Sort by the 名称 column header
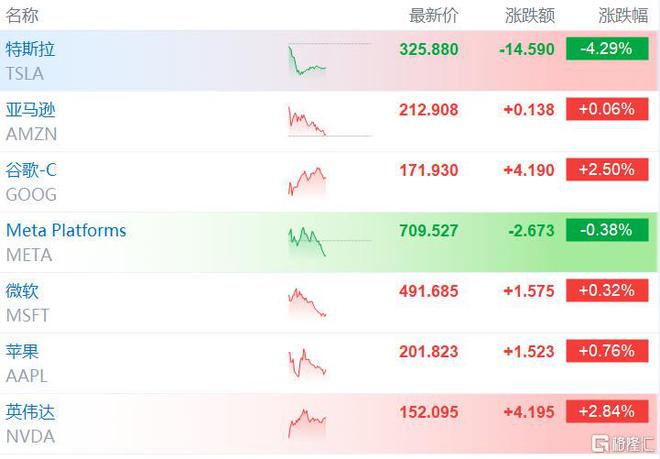The image size is (660, 459). point(22,16)
